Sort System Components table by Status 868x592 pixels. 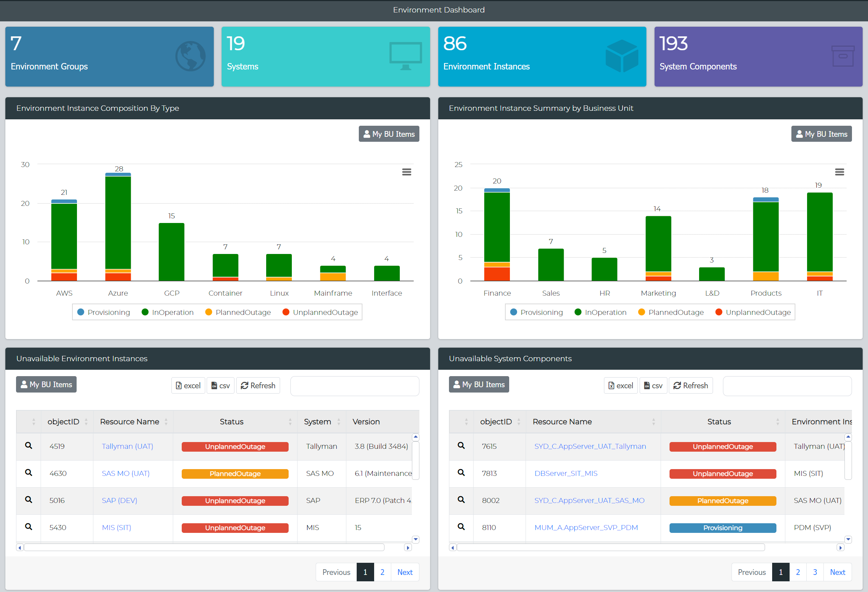pos(723,422)
